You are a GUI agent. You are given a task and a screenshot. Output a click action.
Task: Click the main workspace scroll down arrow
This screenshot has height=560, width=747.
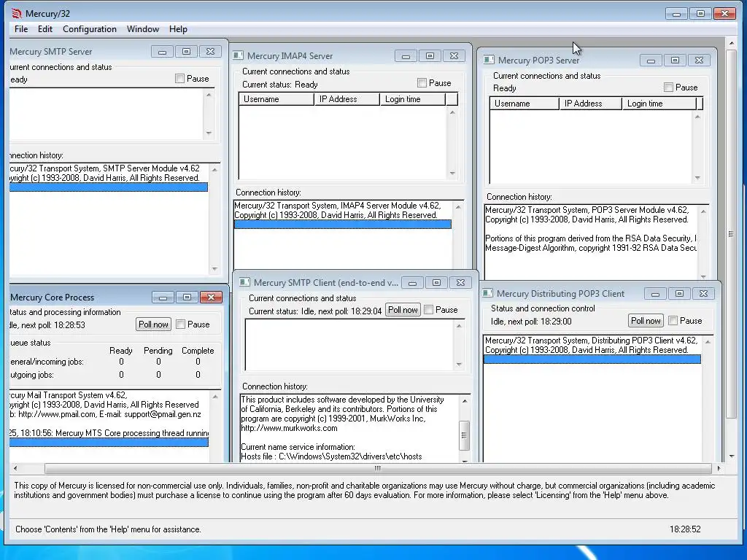[731, 456]
